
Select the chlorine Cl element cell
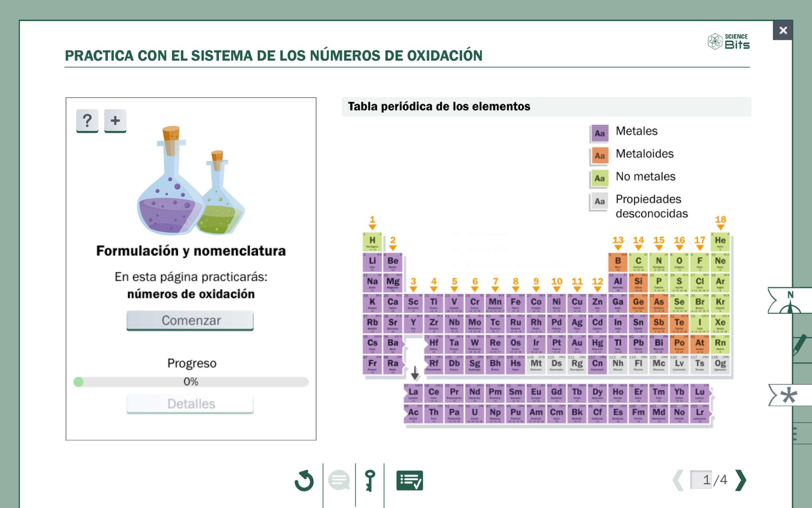700,283
